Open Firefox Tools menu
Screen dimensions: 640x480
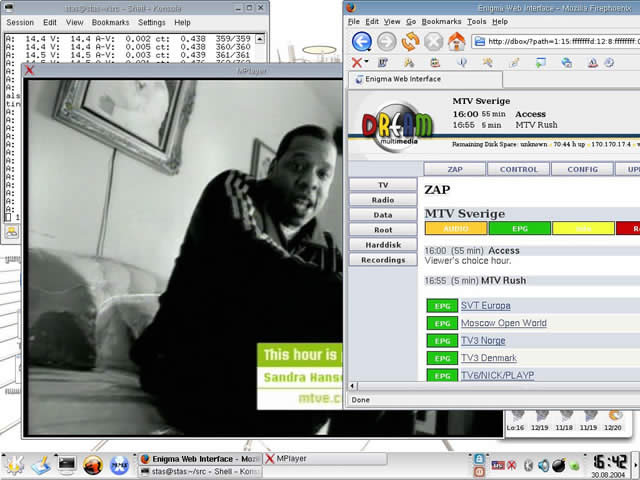477,22
